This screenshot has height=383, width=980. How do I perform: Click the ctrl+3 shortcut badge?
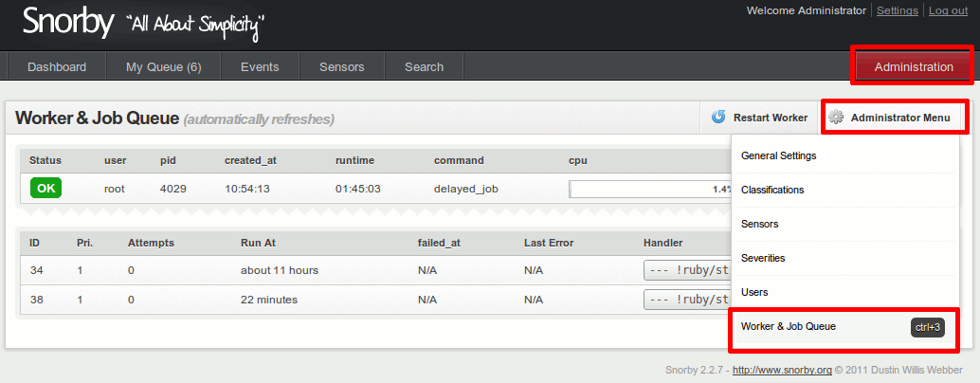(x=928, y=327)
